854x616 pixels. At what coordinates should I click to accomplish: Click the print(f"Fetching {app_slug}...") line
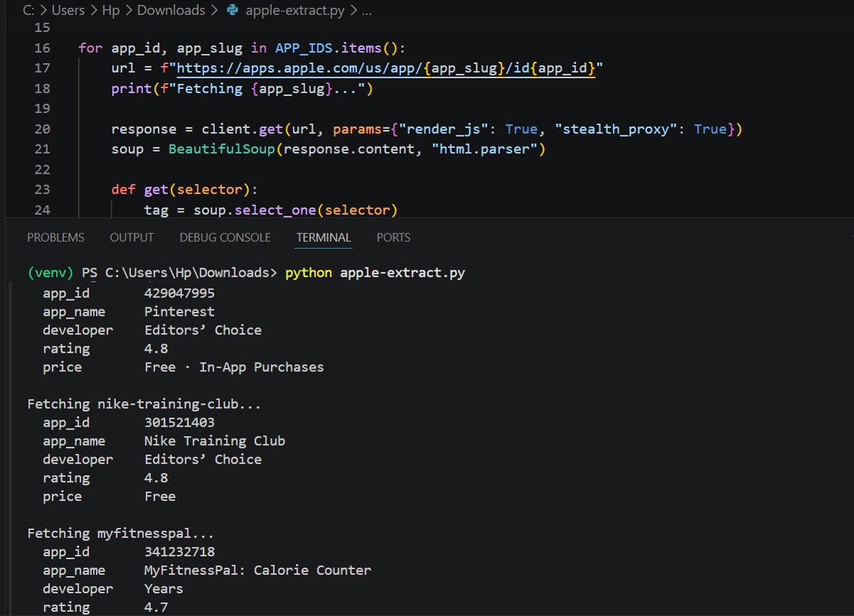(x=243, y=89)
